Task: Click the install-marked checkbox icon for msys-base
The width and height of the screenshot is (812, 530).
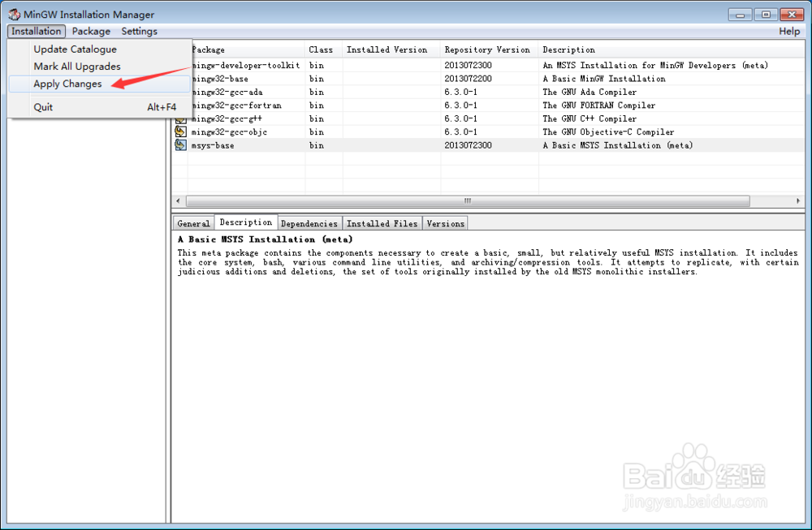Action: (180, 145)
